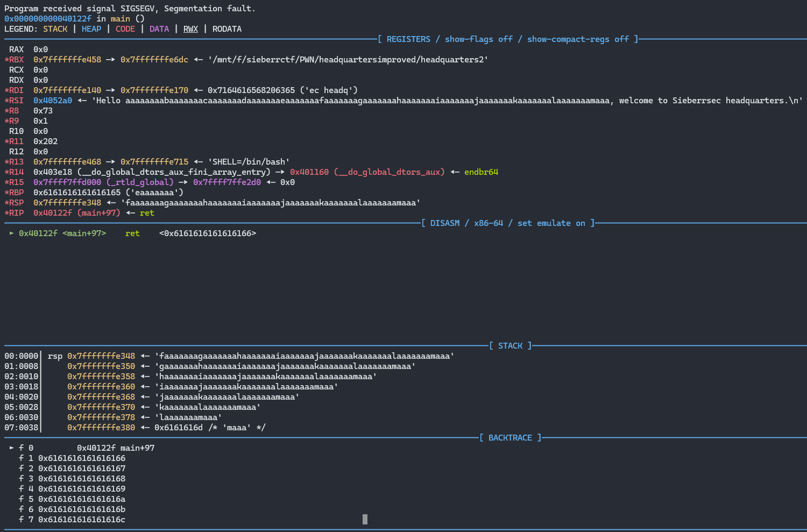807x532 pixels.
Task: Click the RBP register value 0x6161616161616165
Action: tap(77, 193)
